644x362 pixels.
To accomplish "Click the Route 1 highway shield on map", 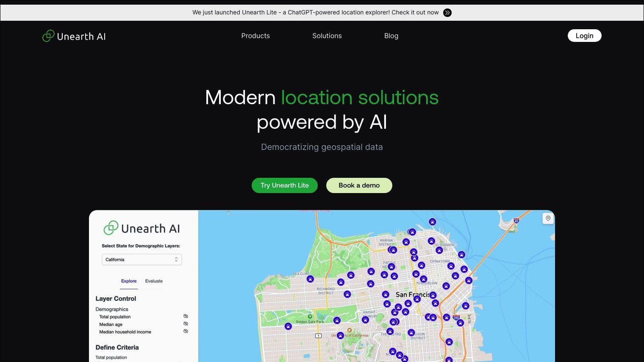I will [319, 336].
